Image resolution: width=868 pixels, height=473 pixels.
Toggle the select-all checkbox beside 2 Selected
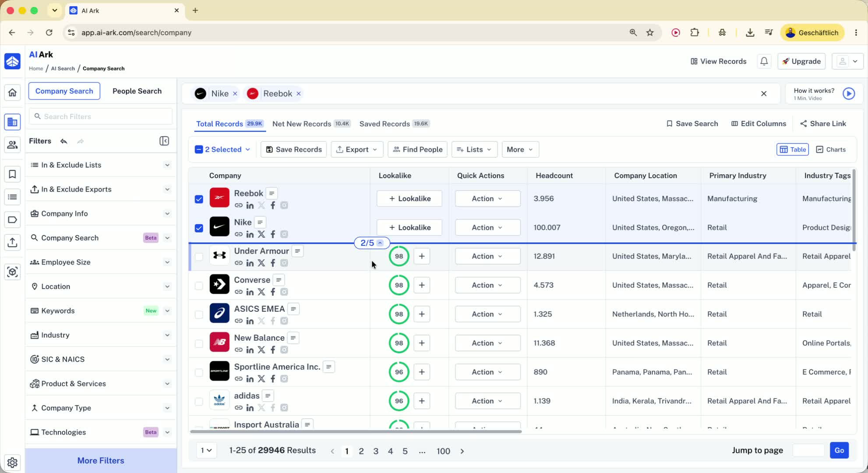(199, 150)
